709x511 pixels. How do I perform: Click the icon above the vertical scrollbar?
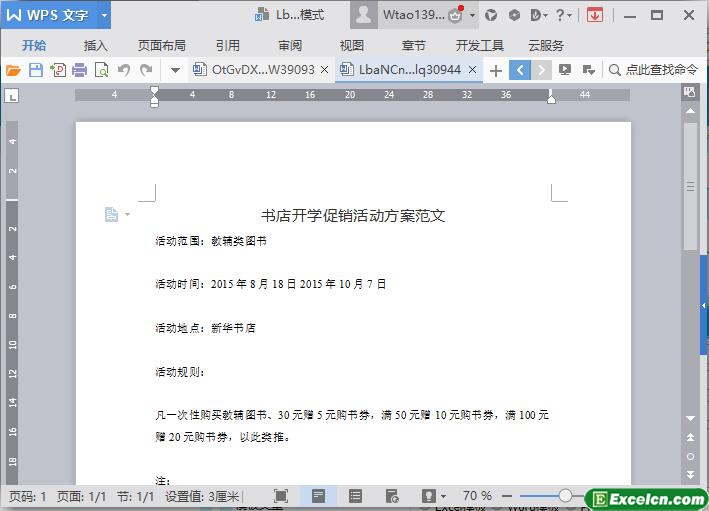click(x=690, y=92)
